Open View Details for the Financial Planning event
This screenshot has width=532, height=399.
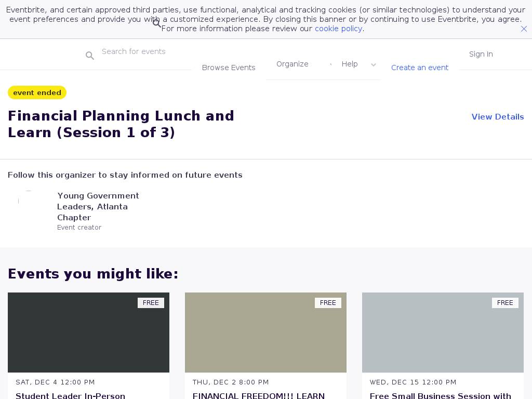[497, 117]
